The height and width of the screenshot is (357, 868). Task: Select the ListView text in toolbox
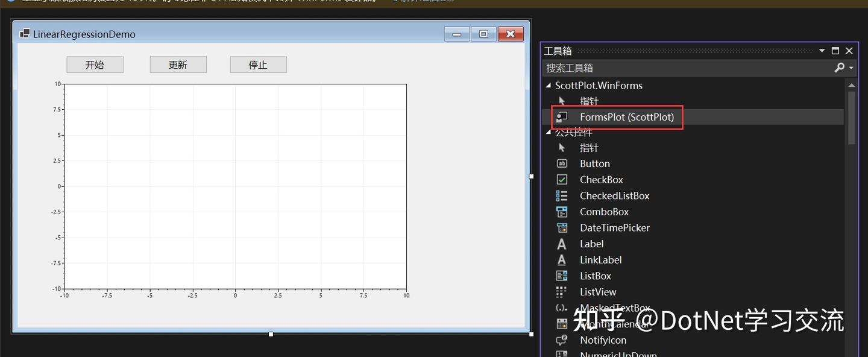click(x=598, y=292)
